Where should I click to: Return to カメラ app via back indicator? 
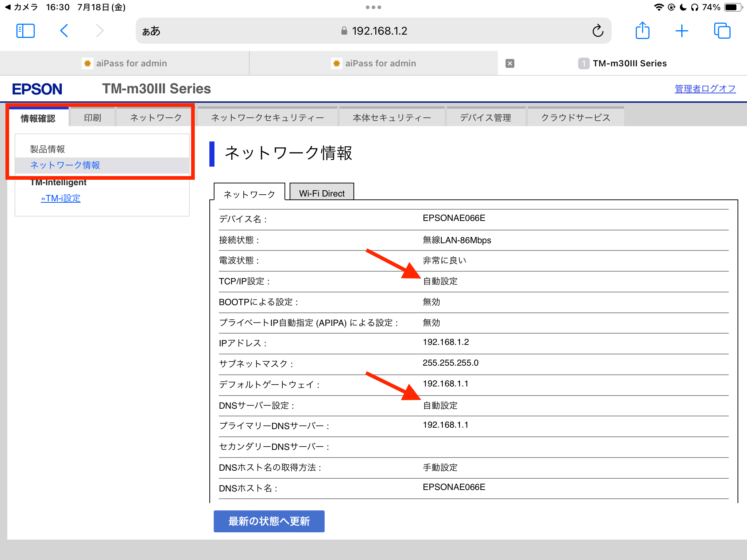click(21, 7)
